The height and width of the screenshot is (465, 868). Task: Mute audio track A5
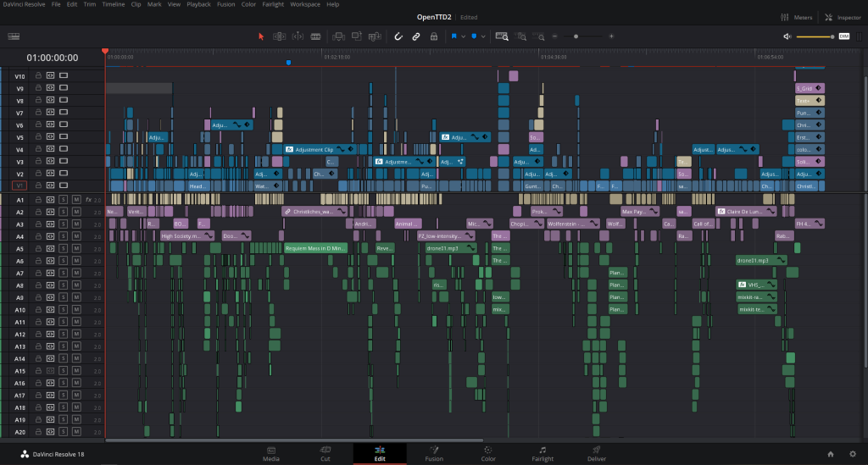click(x=76, y=249)
